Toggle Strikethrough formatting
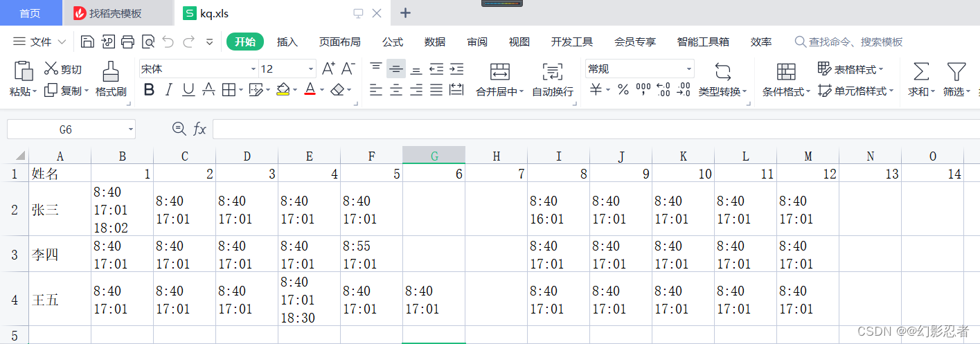 point(208,90)
